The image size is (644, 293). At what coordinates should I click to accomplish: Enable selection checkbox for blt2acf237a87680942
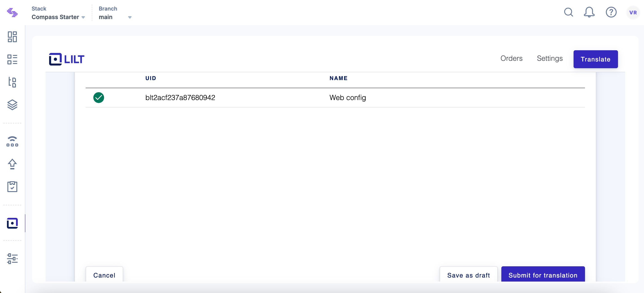pos(98,97)
